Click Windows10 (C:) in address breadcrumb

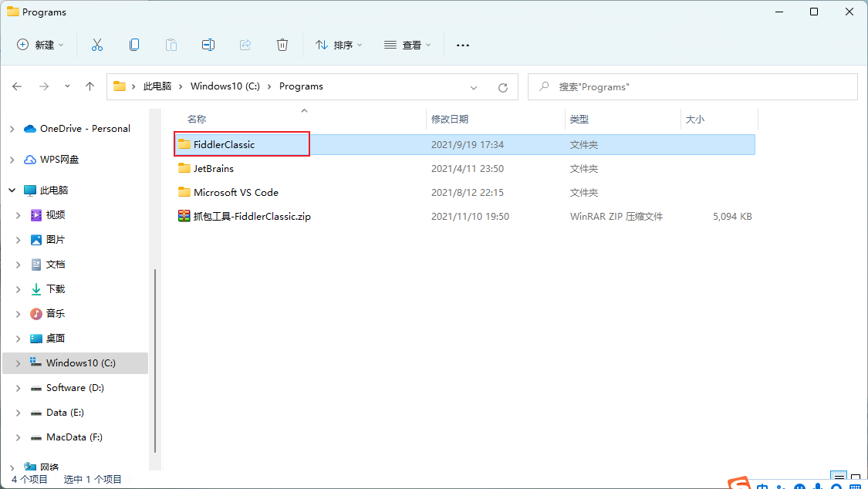[225, 86]
